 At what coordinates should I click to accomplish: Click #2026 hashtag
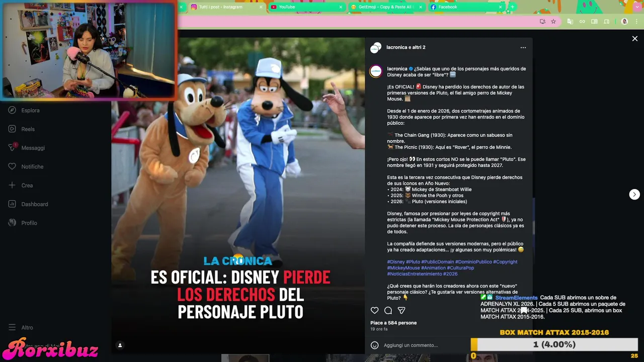pyautogui.click(x=450, y=274)
